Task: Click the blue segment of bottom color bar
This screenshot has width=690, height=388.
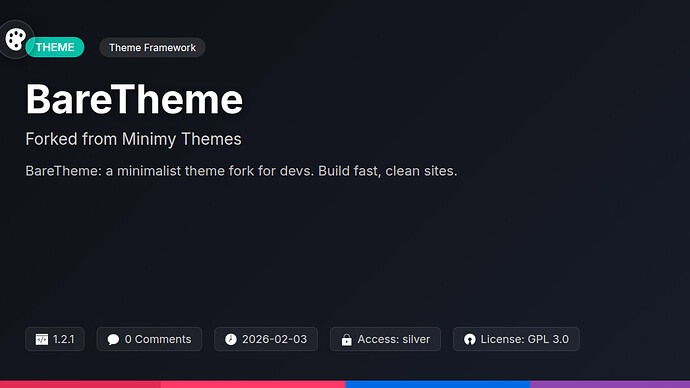Action: click(438, 384)
